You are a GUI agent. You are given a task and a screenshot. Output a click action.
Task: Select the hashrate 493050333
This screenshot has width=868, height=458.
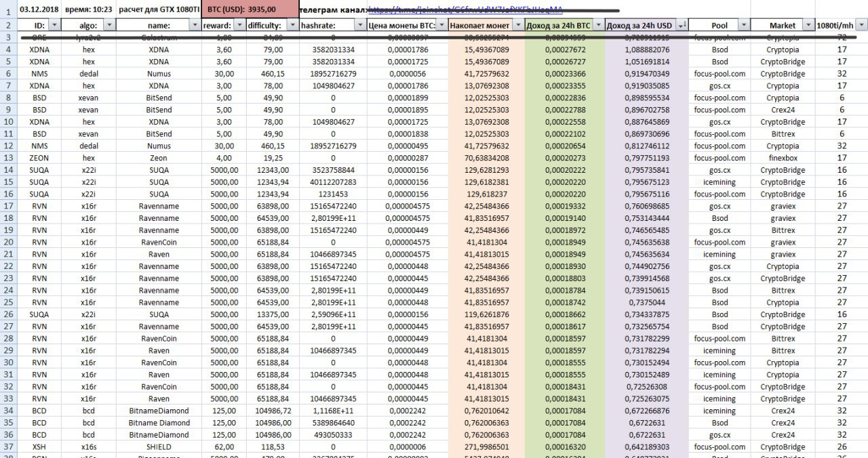click(332, 435)
